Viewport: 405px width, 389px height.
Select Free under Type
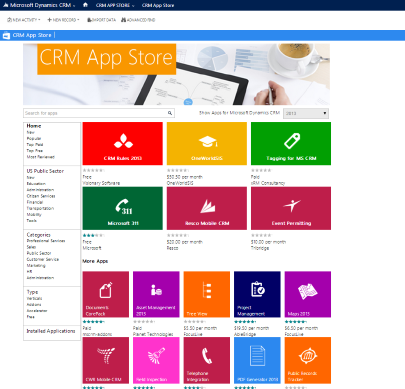(x=31, y=317)
